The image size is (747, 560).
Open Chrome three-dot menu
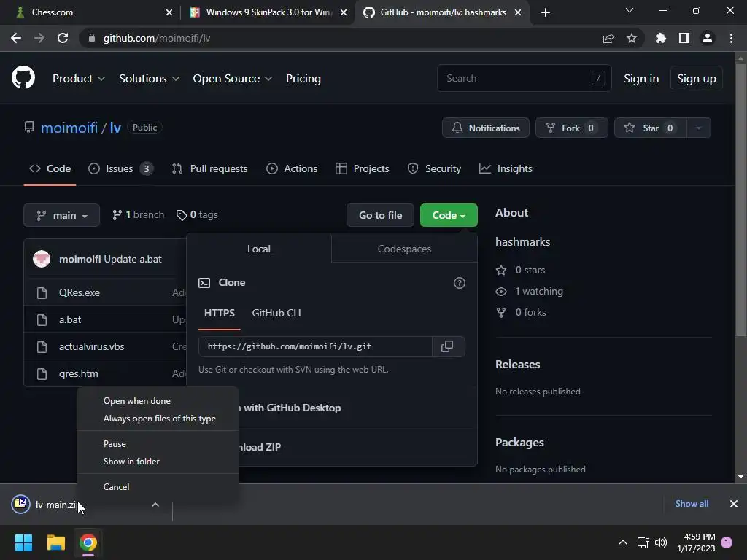pos(731,38)
